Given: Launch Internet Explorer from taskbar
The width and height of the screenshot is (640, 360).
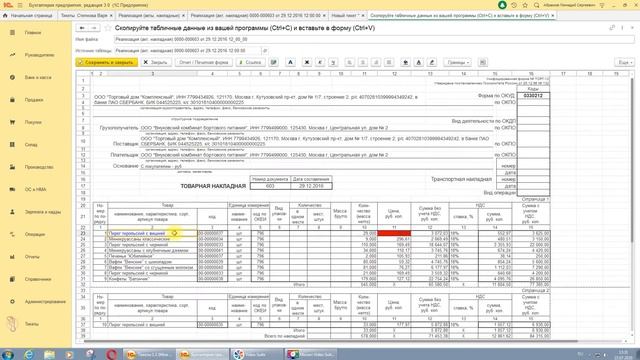Looking at the screenshot, I should pos(29,354).
